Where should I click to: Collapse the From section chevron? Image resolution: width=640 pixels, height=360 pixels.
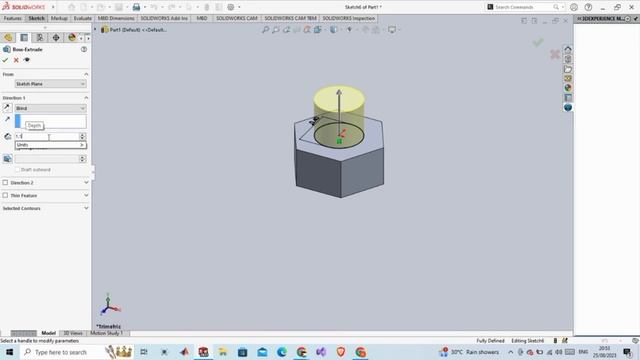click(x=86, y=74)
